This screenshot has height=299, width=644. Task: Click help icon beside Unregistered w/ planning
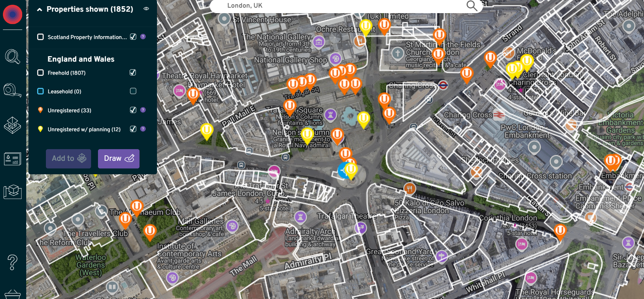click(143, 129)
